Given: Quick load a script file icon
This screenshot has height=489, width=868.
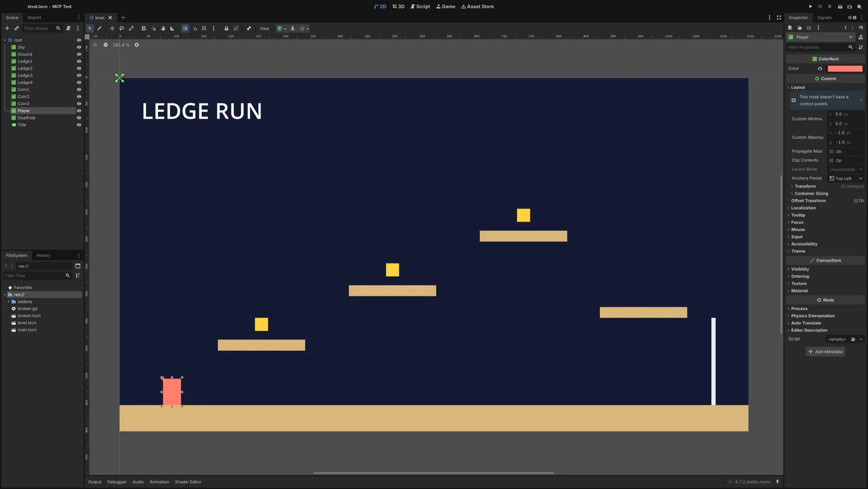Looking at the screenshot, I should [853, 339].
